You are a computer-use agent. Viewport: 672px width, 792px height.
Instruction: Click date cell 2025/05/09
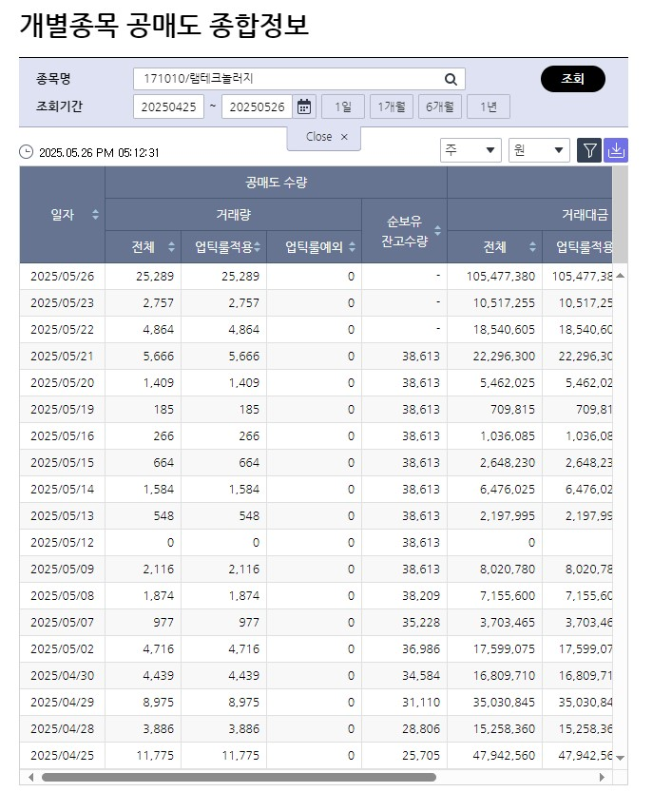pyautogui.click(x=62, y=570)
